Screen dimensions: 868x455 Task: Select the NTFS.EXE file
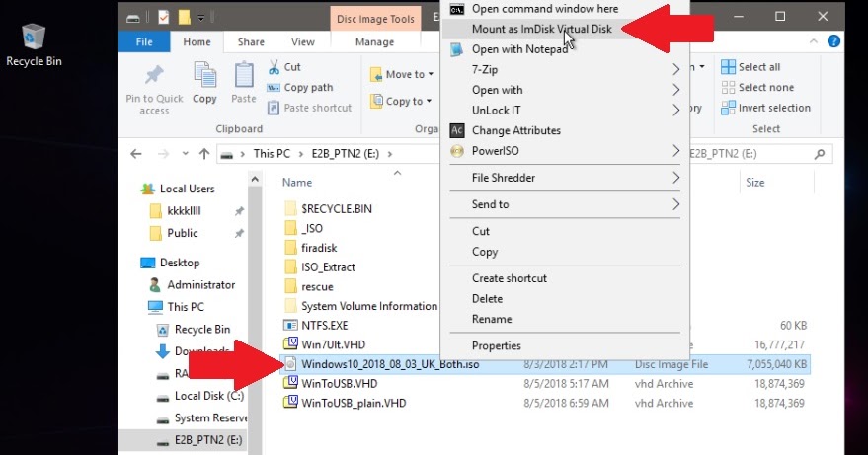(x=316, y=326)
